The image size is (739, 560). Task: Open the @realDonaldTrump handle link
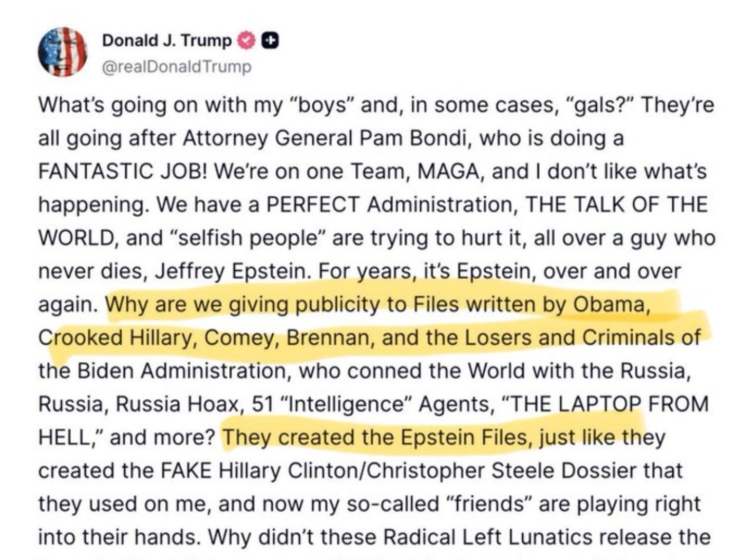coord(177,67)
